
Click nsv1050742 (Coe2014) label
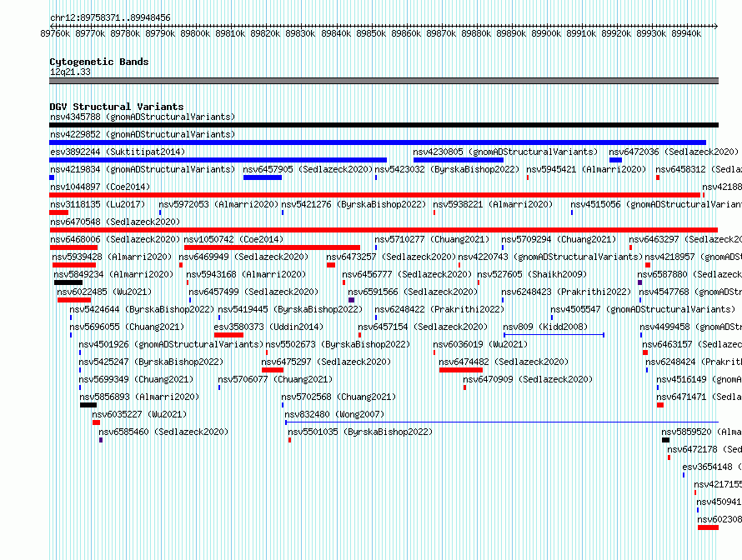(x=233, y=239)
